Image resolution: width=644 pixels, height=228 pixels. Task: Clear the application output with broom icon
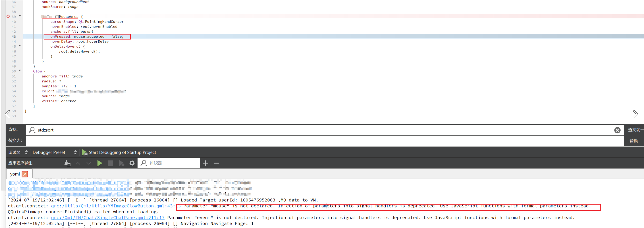tap(67, 163)
